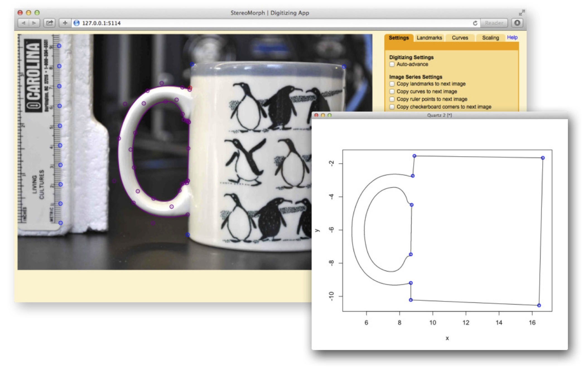This screenshot has width=588, height=369.
Task: Check Copy checkerboard corners to next image
Action: click(392, 107)
